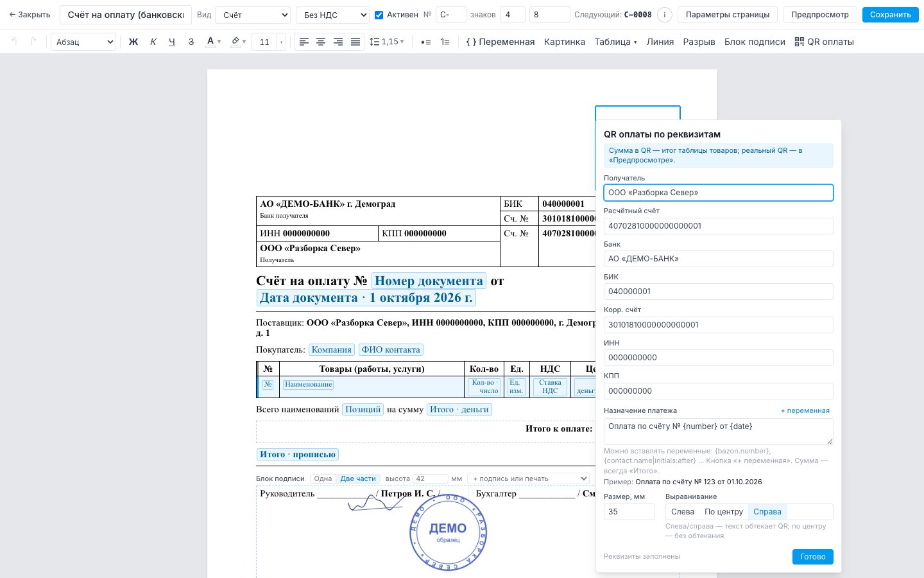The width and height of the screenshot is (924, 578).
Task: Toggle italic formatting (К)
Action: pyautogui.click(x=153, y=42)
